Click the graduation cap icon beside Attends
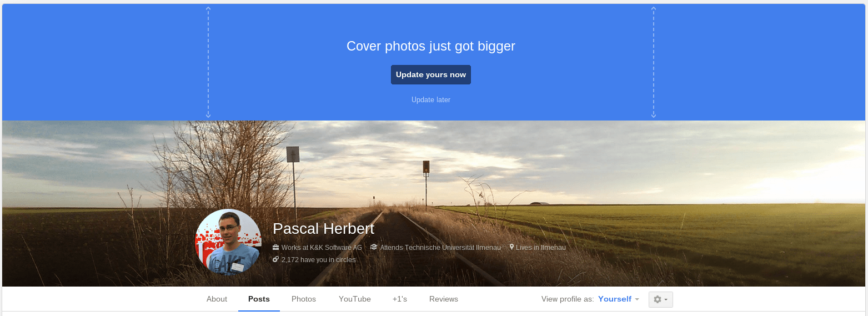Image resolution: width=868 pixels, height=316 pixels. tap(374, 248)
